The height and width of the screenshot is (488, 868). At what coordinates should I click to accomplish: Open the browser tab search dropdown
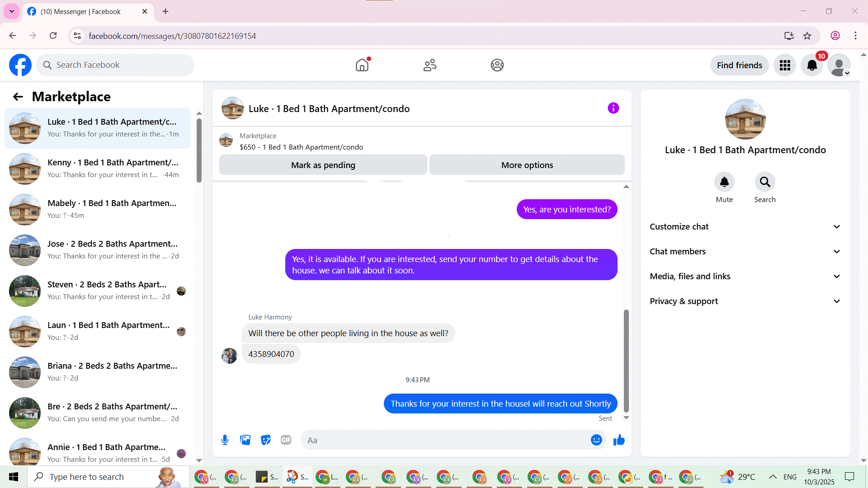12,11
